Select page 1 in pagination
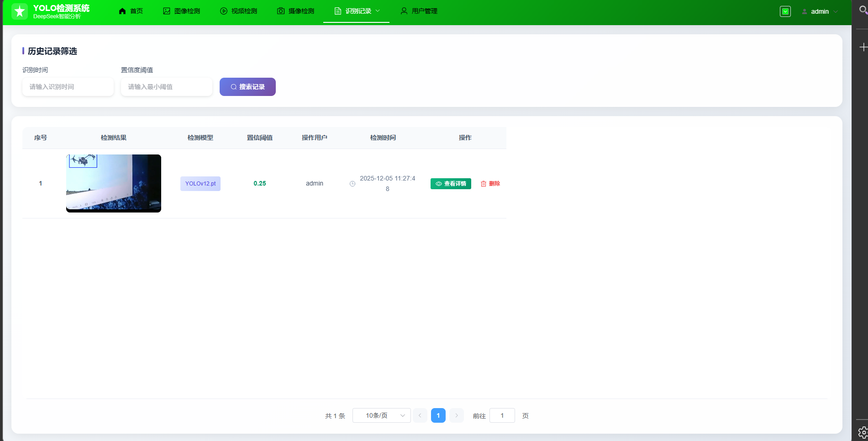 tap(438, 415)
